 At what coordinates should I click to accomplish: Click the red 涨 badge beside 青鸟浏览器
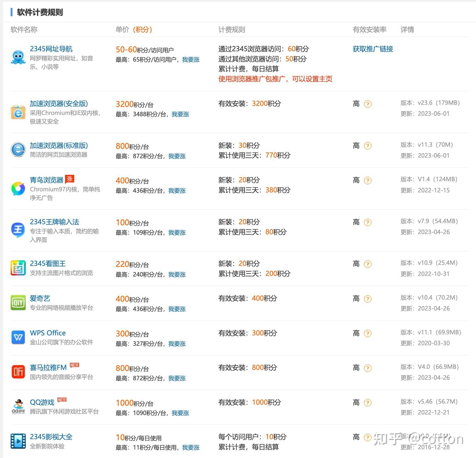pyautogui.click(x=70, y=179)
